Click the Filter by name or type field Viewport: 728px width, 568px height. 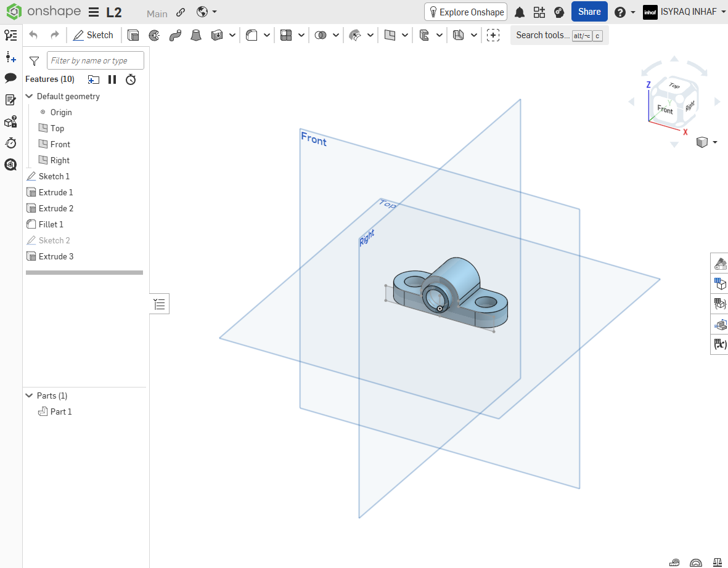click(x=96, y=60)
